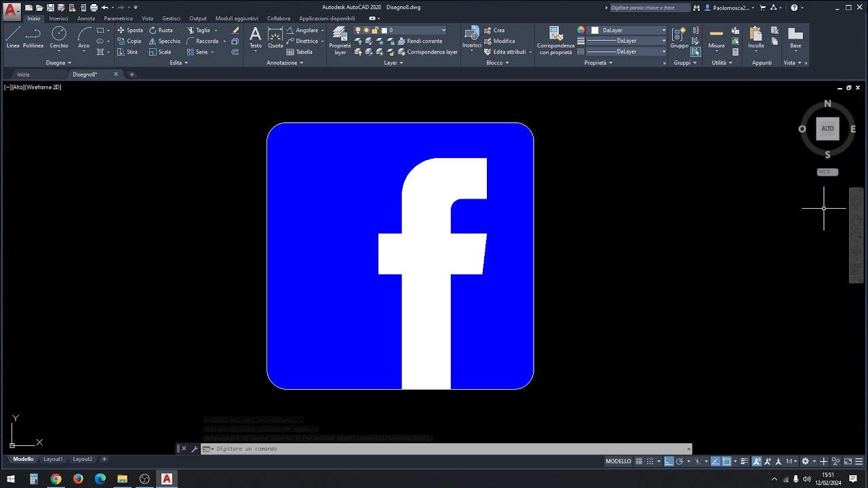The width and height of the screenshot is (868, 488).
Task: Click the Plot print icon in quick access toolbar
Action: point(94,7)
